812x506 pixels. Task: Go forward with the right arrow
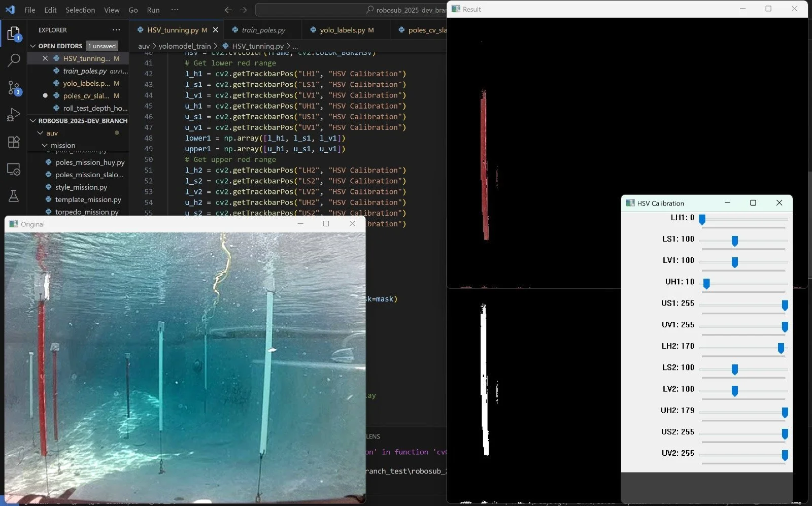[x=243, y=10]
